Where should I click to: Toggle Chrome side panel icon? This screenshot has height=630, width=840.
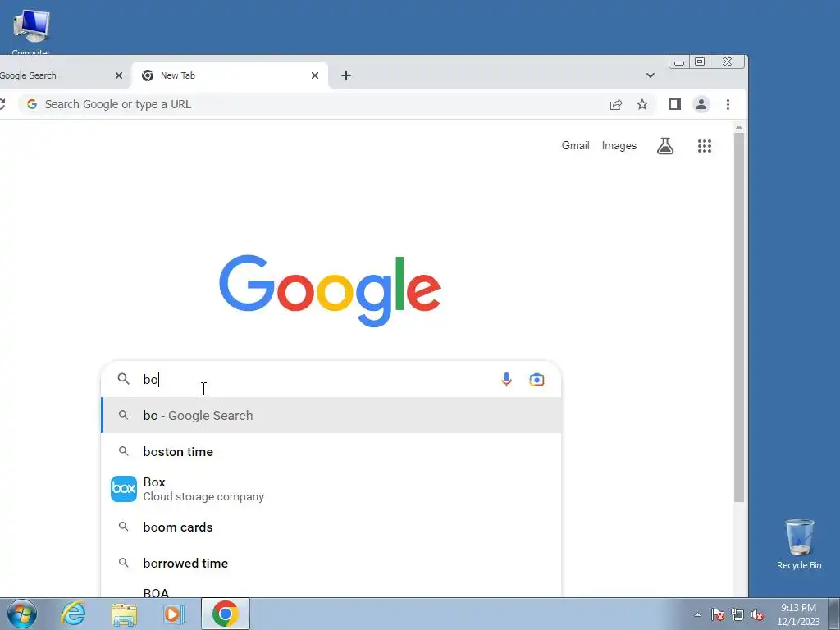(x=674, y=104)
